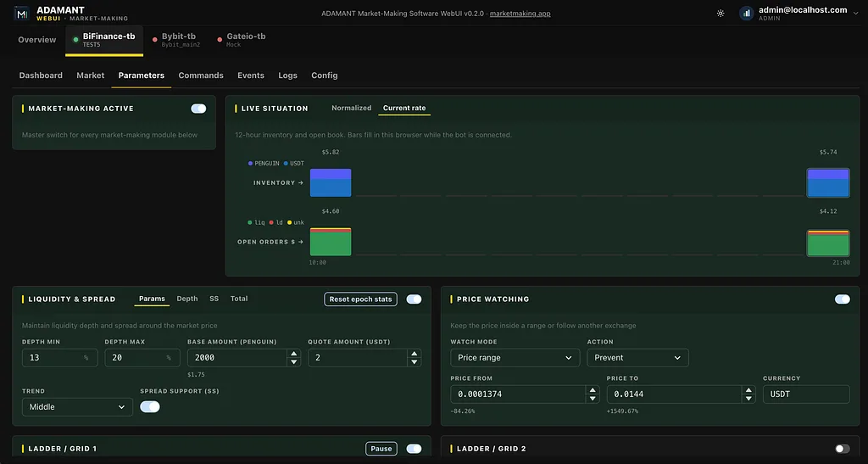Screen dimensions: 868x464
Task: Click the red status dot on Gateio-tb
Action: point(220,39)
